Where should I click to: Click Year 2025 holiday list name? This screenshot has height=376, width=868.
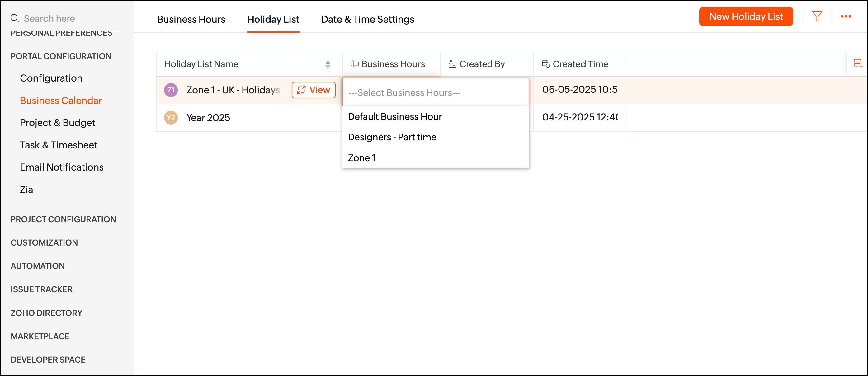tap(208, 118)
